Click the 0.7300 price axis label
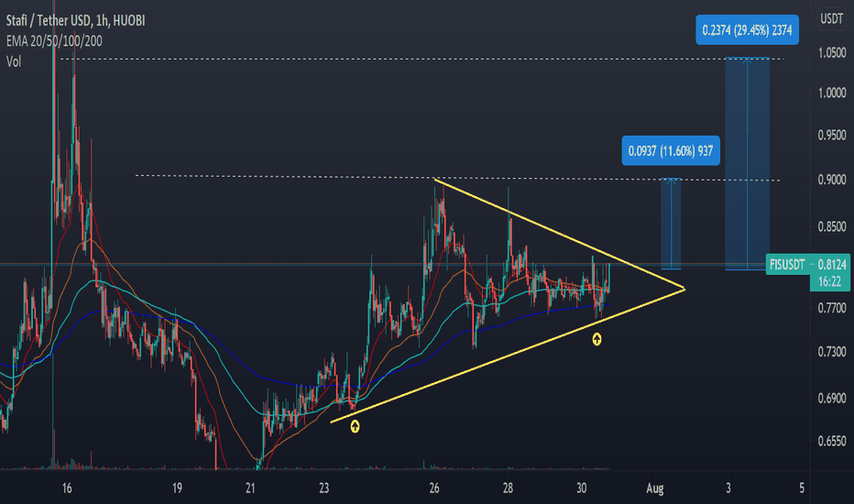Viewport: 854px width, 504px height. (832, 352)
